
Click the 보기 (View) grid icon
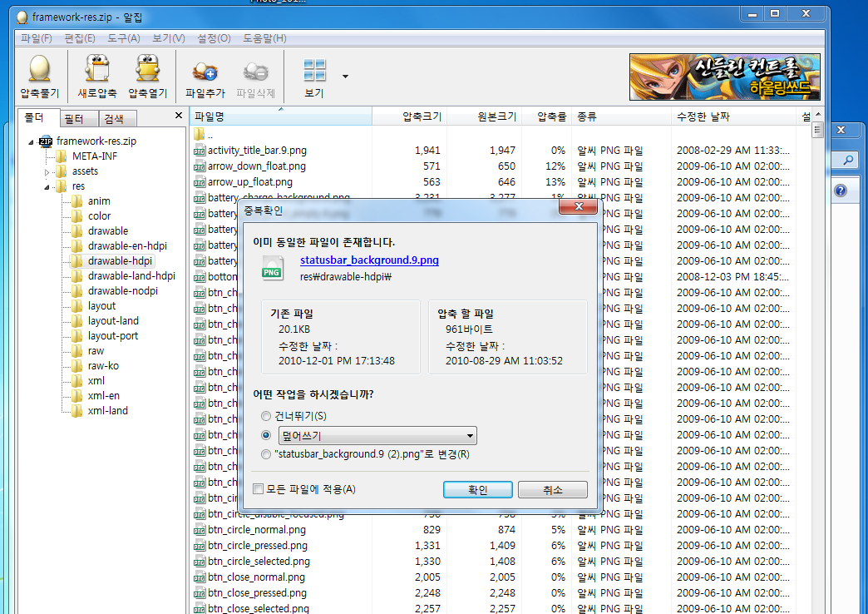coord(314,70)
